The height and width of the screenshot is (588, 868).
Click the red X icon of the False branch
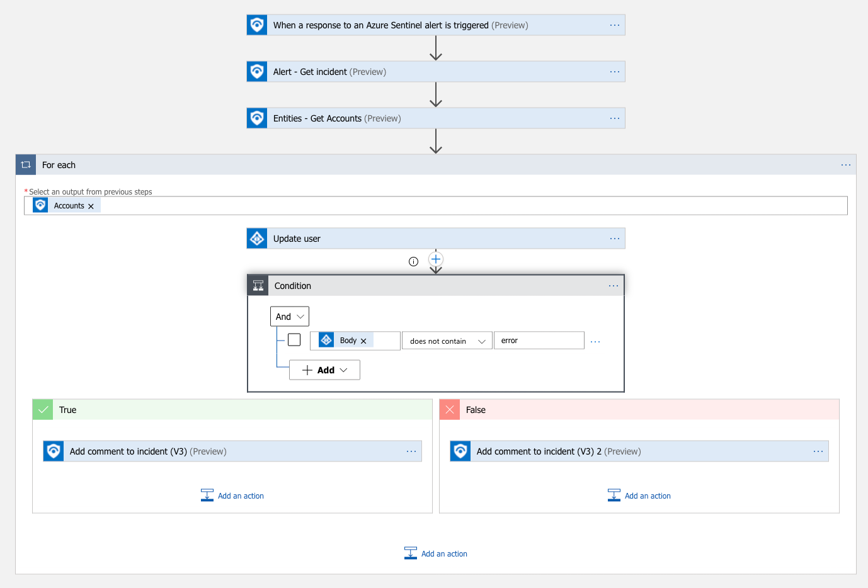coord(450,410)
